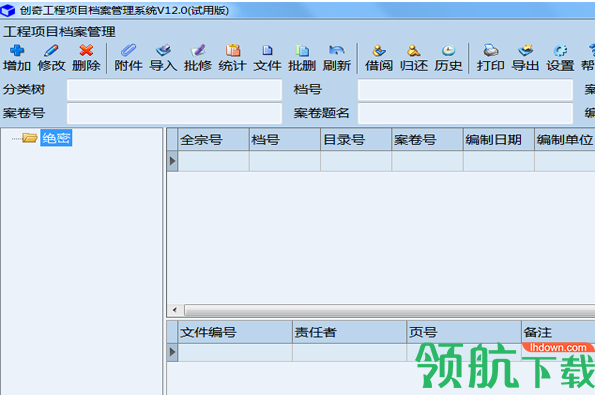Click the empty 责任者 cell in lower grid

tap(349, 352)
